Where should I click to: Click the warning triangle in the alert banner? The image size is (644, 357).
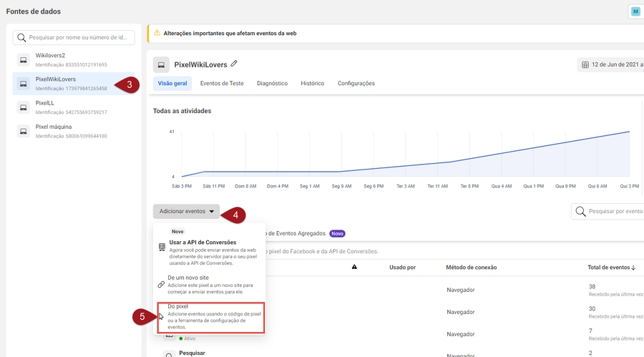[x=155, y=33]
